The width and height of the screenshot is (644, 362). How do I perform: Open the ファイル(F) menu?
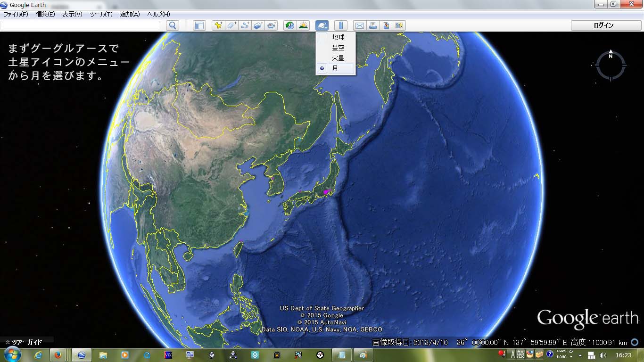pyautogui.click(x=16, y=14)
